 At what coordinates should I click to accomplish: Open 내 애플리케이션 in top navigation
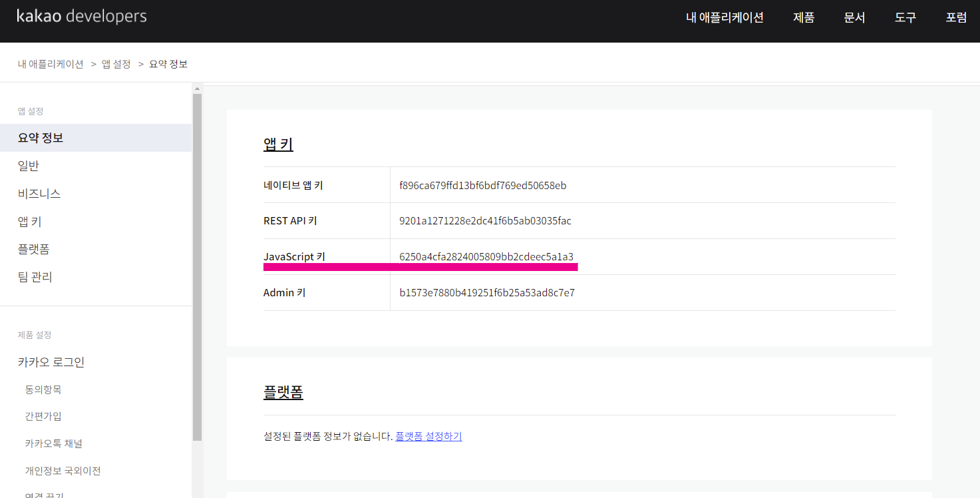pyautogui.click(x=725, y=18)
